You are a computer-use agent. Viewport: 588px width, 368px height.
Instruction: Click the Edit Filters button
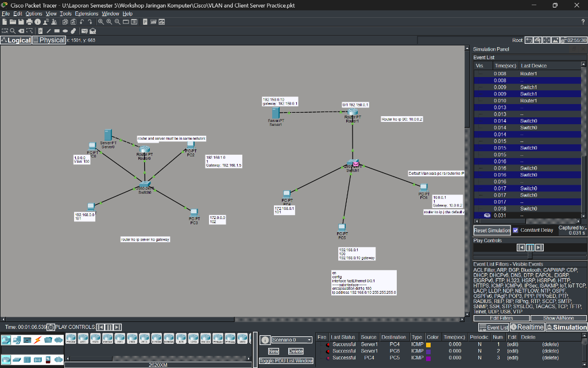(x=501, y=318)
